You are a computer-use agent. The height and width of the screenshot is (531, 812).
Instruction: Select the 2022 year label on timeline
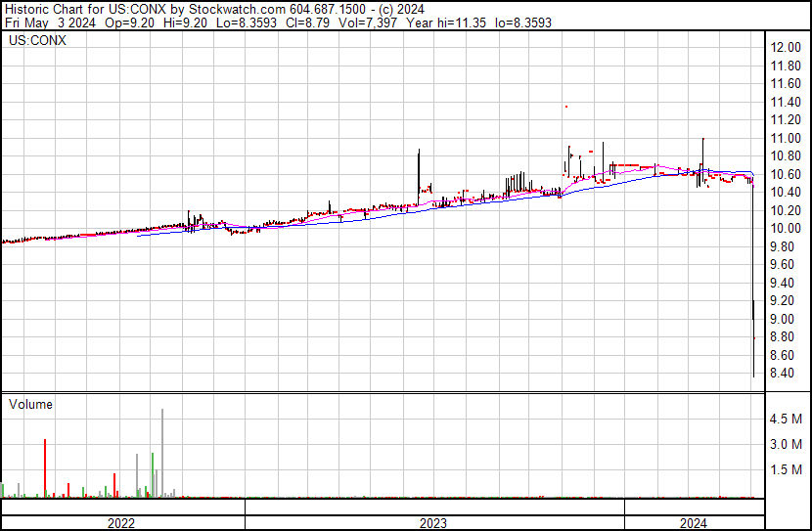click(x=121, y=523)
